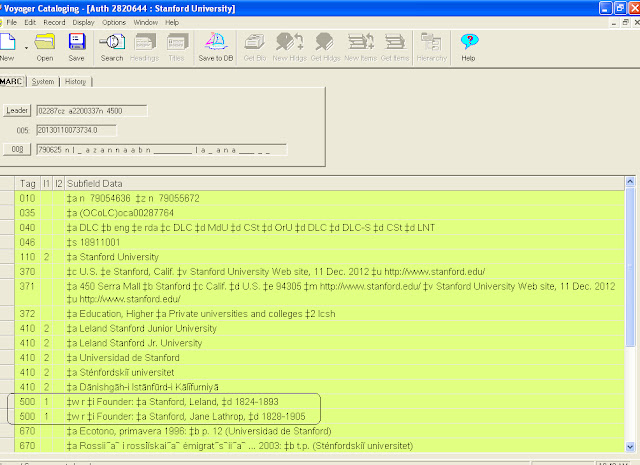Open the Edit menu
640x465 pixels.
pos(30,22)
